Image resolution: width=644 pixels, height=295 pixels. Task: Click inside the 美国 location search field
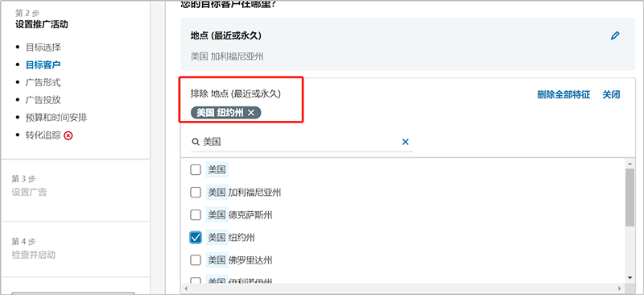coord(301,142)
